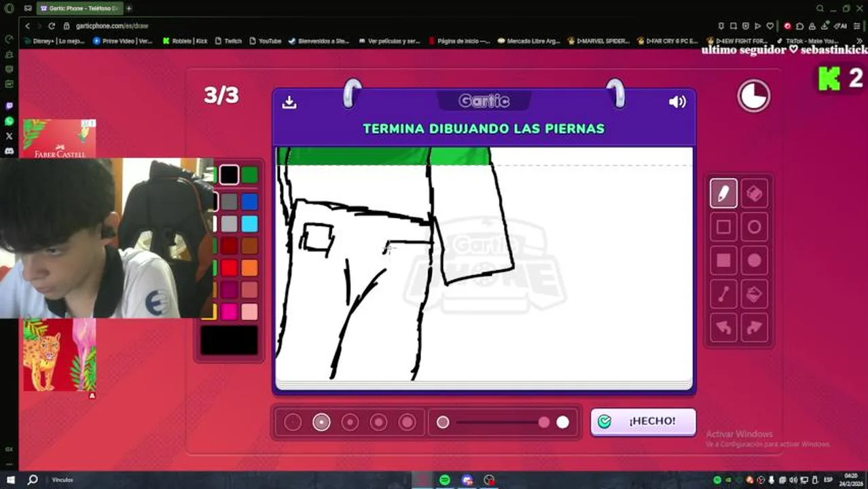The width and height of the screenshot is (868, 489).
Task: Pick the magenta-purple color swatch
Action: [229, 289]
